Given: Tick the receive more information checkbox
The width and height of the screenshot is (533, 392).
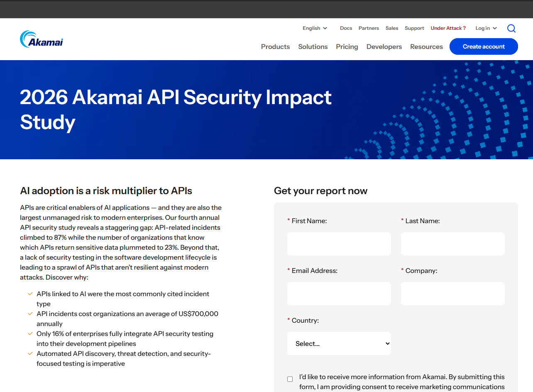Looking at the screenshot, I should pos(290,379).
